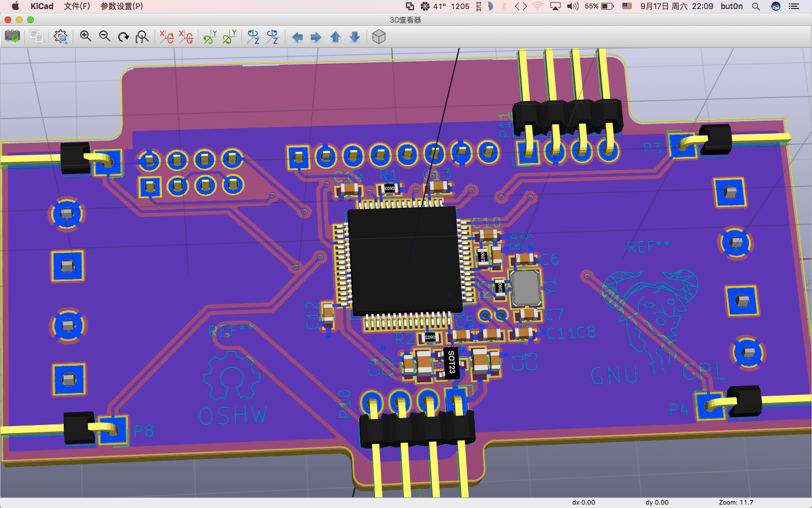This screenshot has width=812, height=508.
Task: Fit board to screen
Action: pyautogui.click(x=142, y=37)
